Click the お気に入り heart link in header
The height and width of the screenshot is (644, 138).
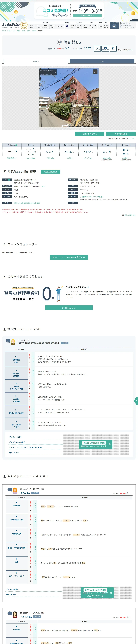[124, 23]
